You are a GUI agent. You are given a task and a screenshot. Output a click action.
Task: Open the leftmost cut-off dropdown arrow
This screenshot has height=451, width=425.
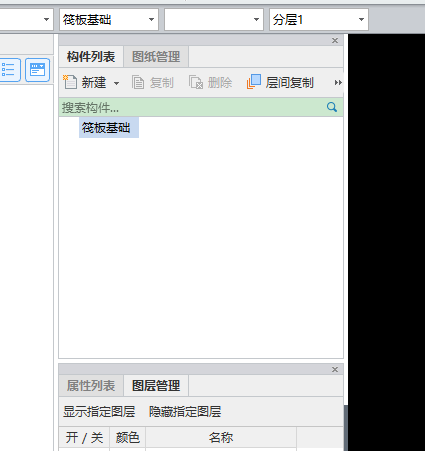46,20
